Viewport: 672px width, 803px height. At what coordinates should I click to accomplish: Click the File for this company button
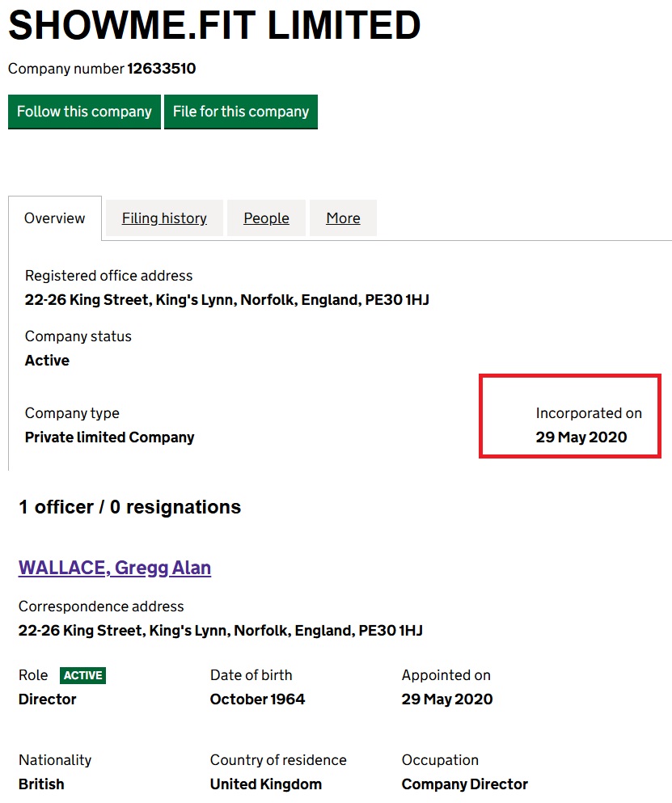241,112
